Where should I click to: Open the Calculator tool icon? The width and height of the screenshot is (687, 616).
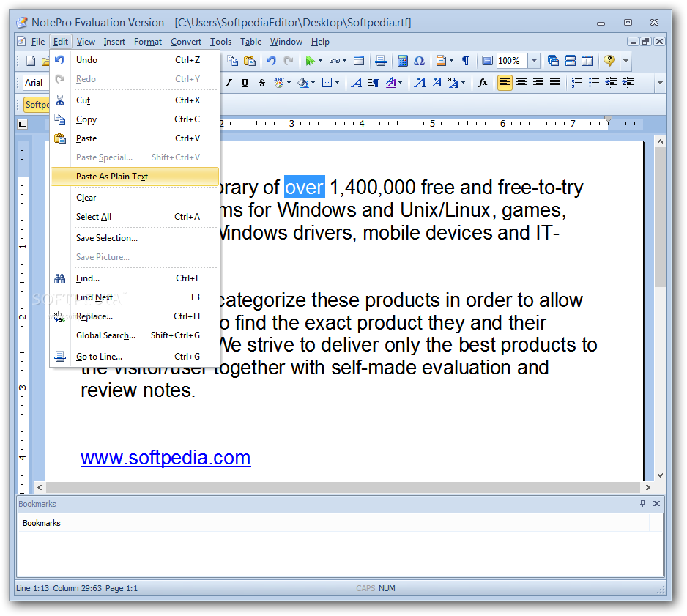(402, 61)
